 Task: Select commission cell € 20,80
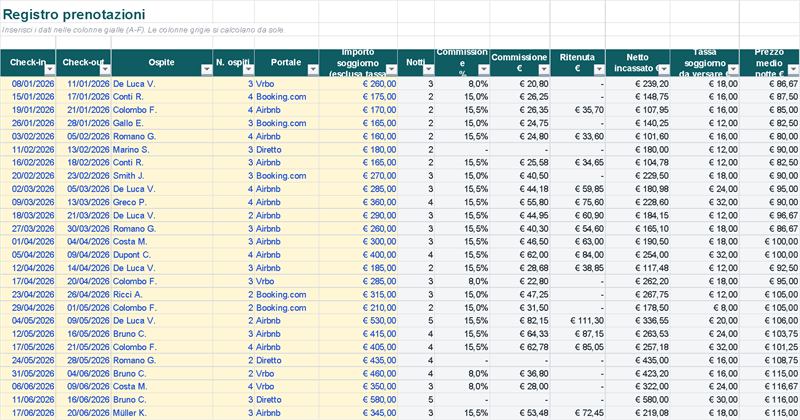(520, 84)
